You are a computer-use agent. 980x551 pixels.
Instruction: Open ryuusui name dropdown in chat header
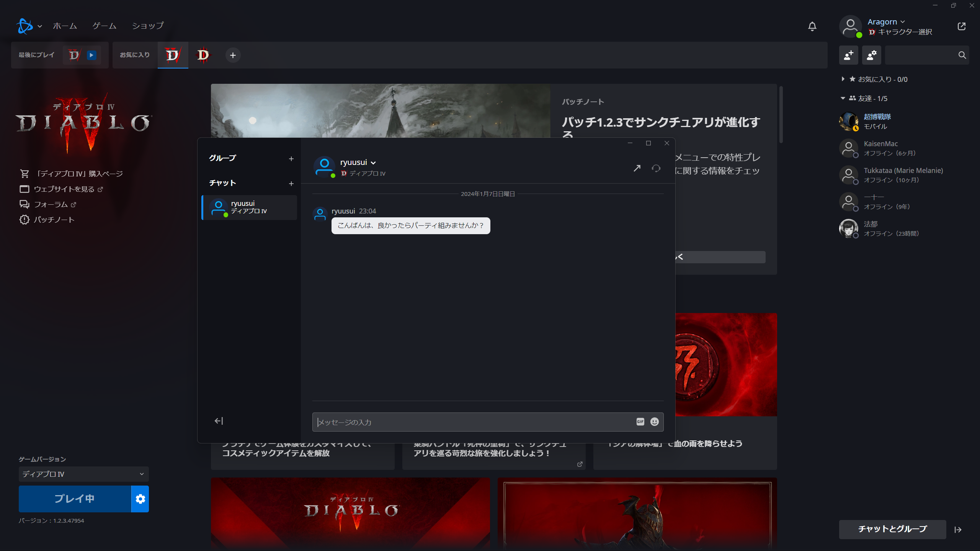pyautogui.click(x=358, y=162)
